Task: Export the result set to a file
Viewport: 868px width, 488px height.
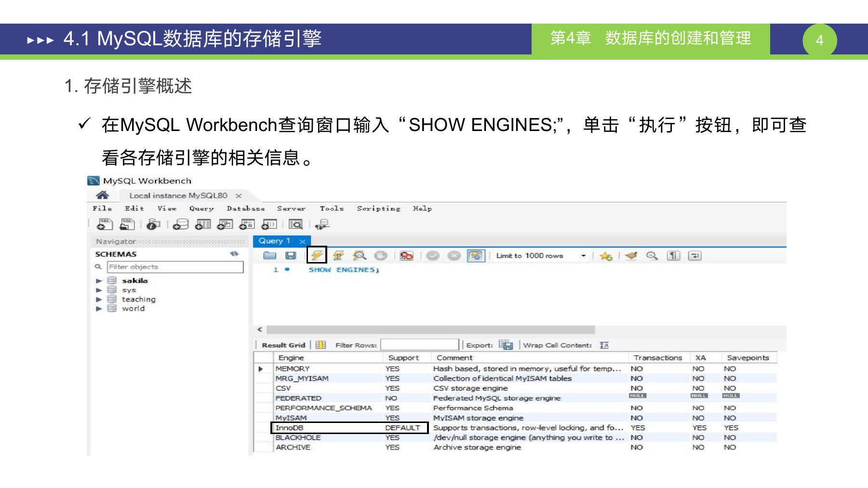Action: (506, 345)
